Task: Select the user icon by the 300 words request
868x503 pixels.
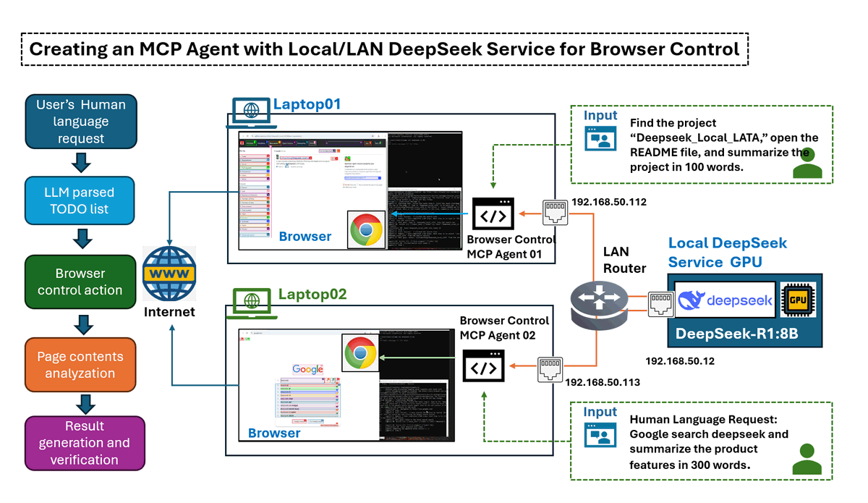Action: click(807, 458)
